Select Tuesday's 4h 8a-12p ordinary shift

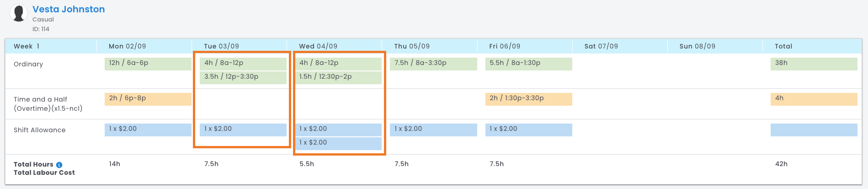coord(243,64)
